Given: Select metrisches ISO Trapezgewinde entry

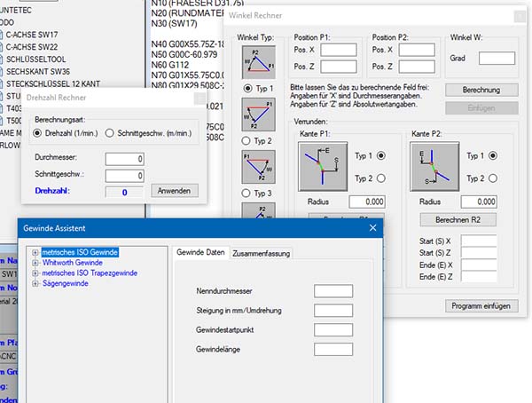Looking at the screenshot, I should (x=90, y=273).
